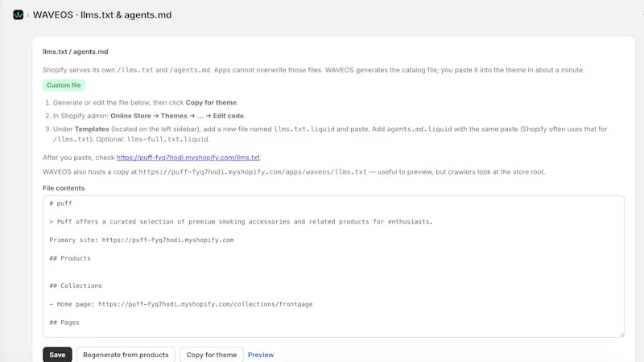Select the 'agents.md.liquid' filename in step 3
The width and height of the screenshot is (644, 362).
click(x=419, y=129)
